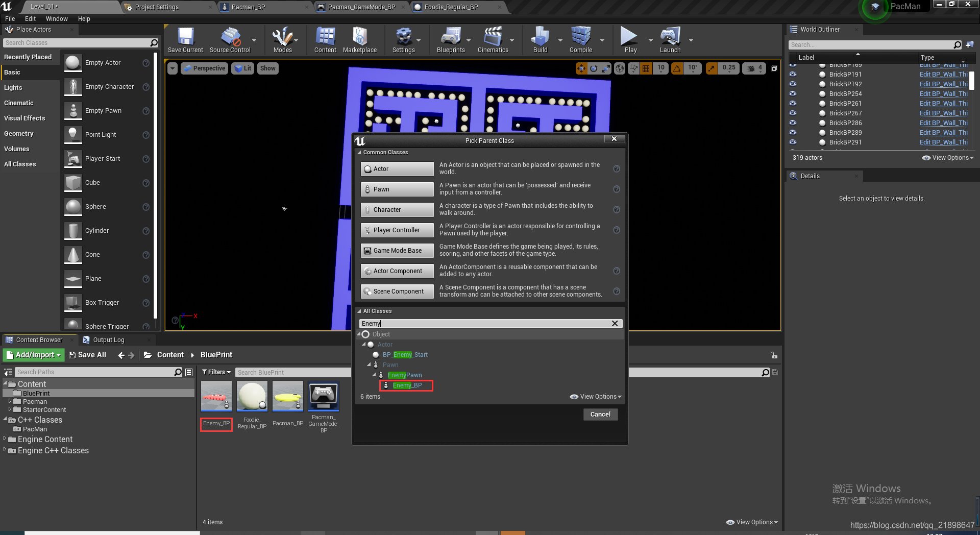Open the File menu
The width and height of the screenshot is (980, 535).
10,19
